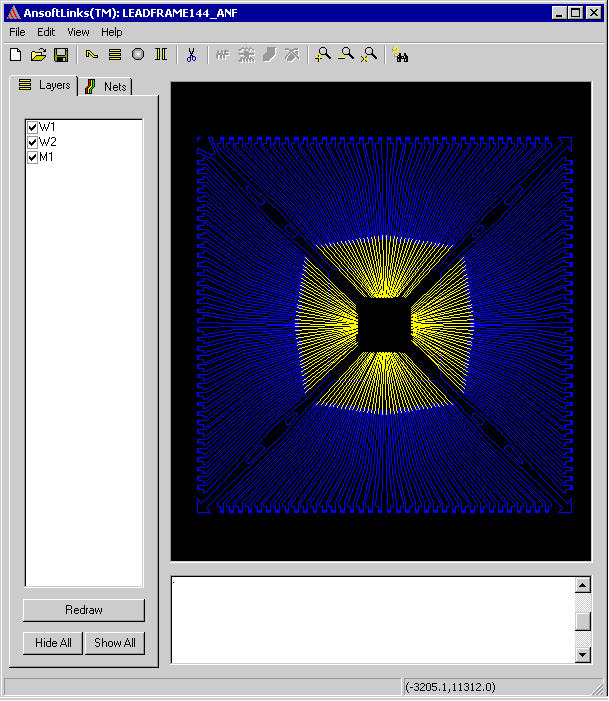Uncheck the M1 layer checkbox
Screen dimensions: 609x701
(32, 157)
